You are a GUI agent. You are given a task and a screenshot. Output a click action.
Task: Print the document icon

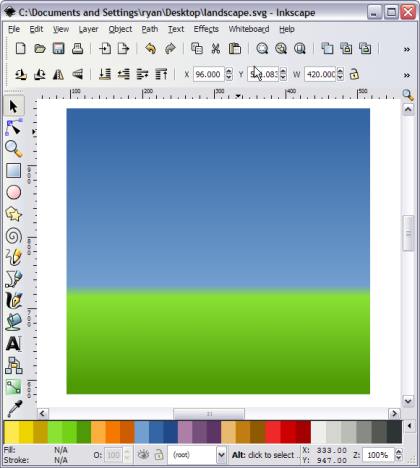78,49
